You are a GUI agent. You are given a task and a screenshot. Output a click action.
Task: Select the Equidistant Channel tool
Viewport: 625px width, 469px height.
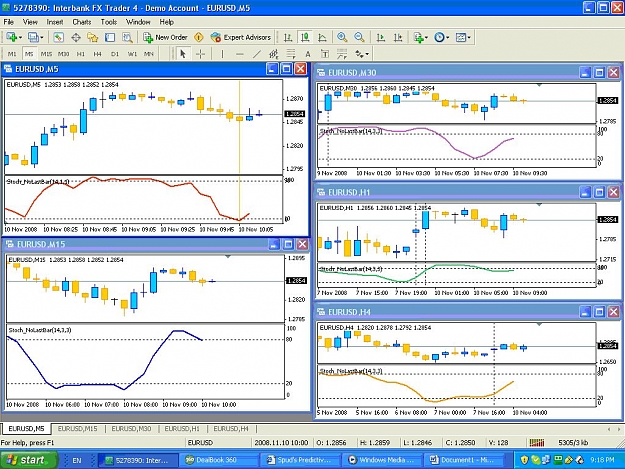coord(273,53)
